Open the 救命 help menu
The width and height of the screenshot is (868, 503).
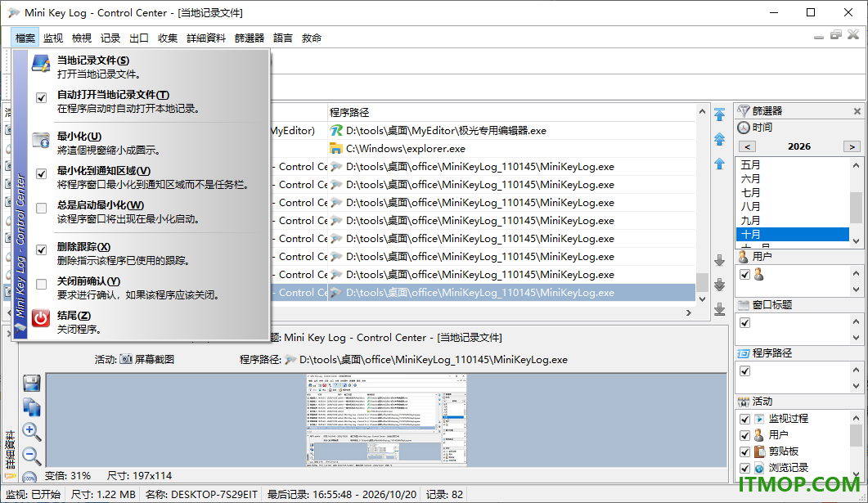(312, 38)
